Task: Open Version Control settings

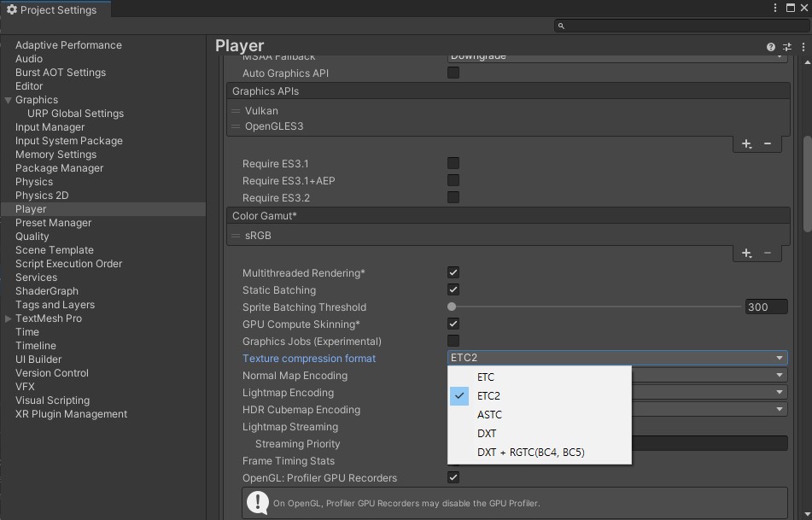Action: pyautogui.click(x=52, y=373)
